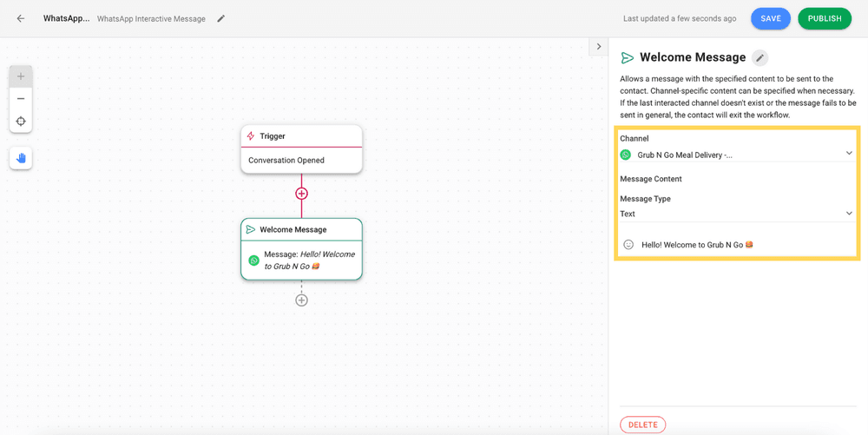The height and width of the screenshot is (435, 868).
Task: Select the Trigger node
Action: coord(301,148)
